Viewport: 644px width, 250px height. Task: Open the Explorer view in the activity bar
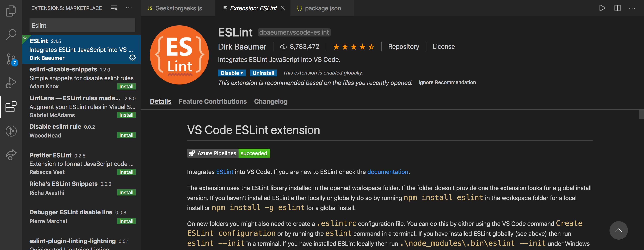11,11
